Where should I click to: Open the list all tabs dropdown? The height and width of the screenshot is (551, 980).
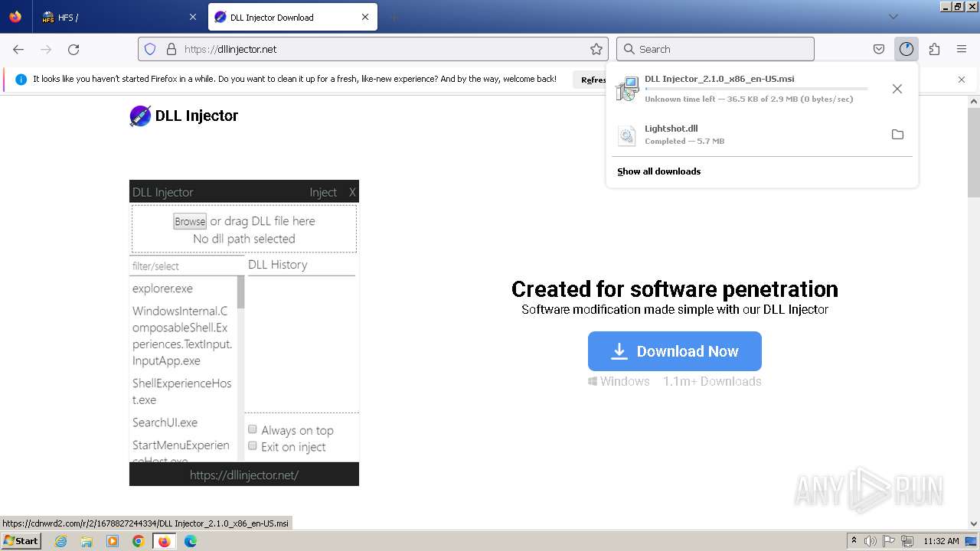click(x=893, y=17)
